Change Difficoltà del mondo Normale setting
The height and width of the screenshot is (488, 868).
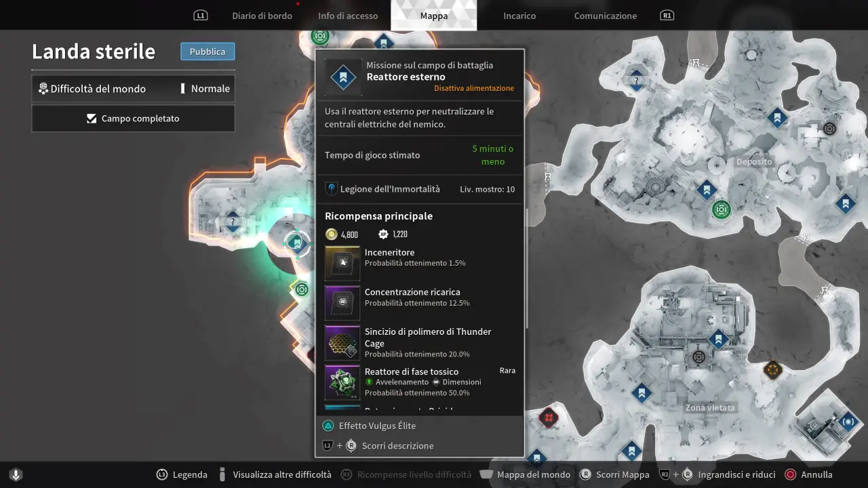[134, 89]
